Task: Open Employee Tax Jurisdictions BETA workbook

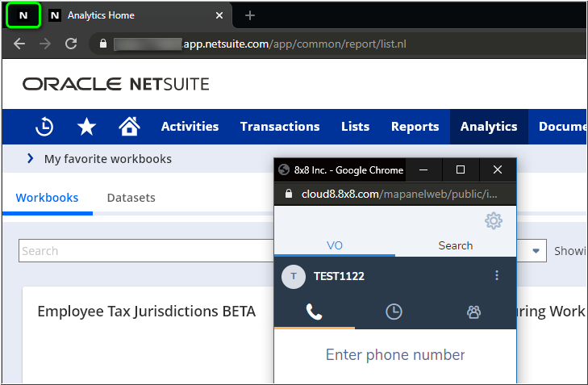Action: (146, 312)
